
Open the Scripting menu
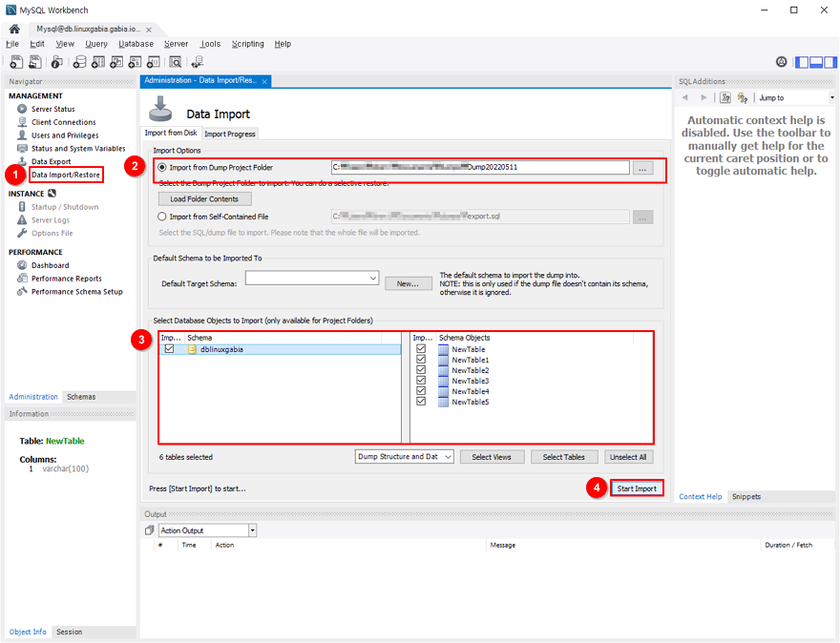(247, 44)
